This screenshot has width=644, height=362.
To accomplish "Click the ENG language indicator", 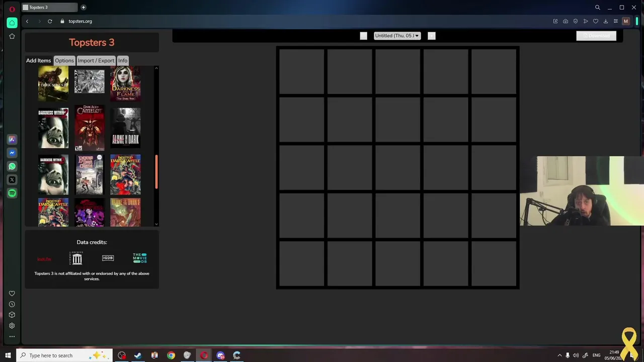I will click(x=596, y=355).
